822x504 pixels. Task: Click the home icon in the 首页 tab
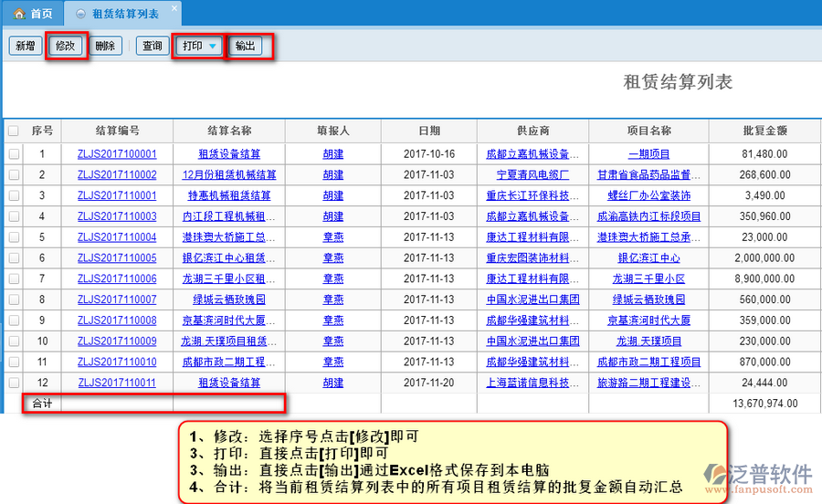19,14
